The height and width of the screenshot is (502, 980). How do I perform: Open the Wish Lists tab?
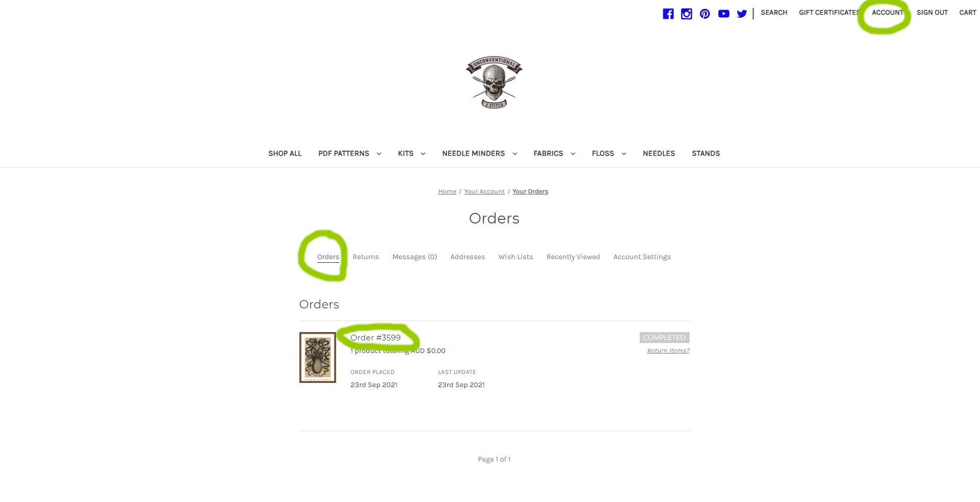click(x=515, y=257)
